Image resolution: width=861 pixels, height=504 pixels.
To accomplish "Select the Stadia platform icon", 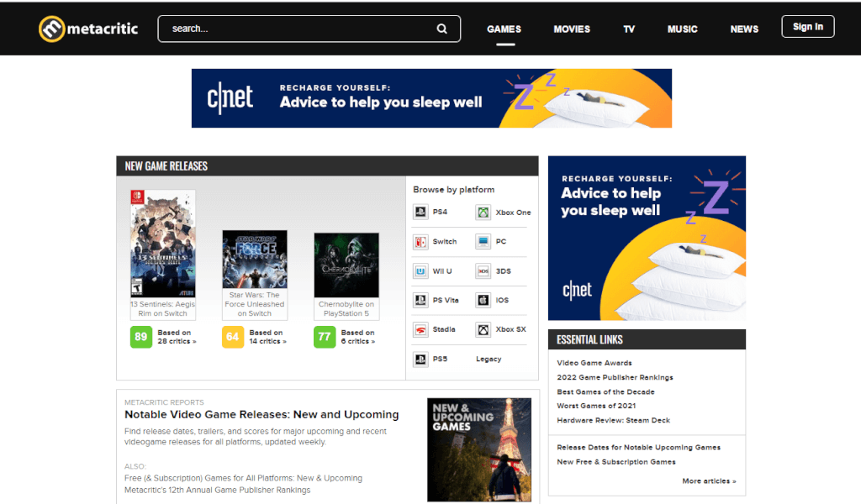I will [420, 329].
